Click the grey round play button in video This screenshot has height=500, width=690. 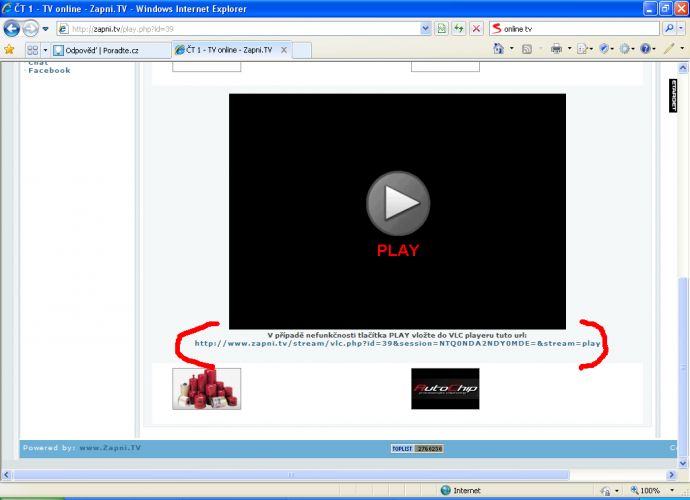pyautogui.click(x=398, y=203)
